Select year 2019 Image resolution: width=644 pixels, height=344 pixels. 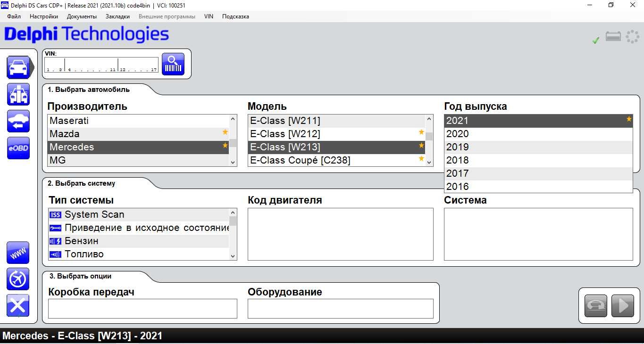click(x=538, y=147)
